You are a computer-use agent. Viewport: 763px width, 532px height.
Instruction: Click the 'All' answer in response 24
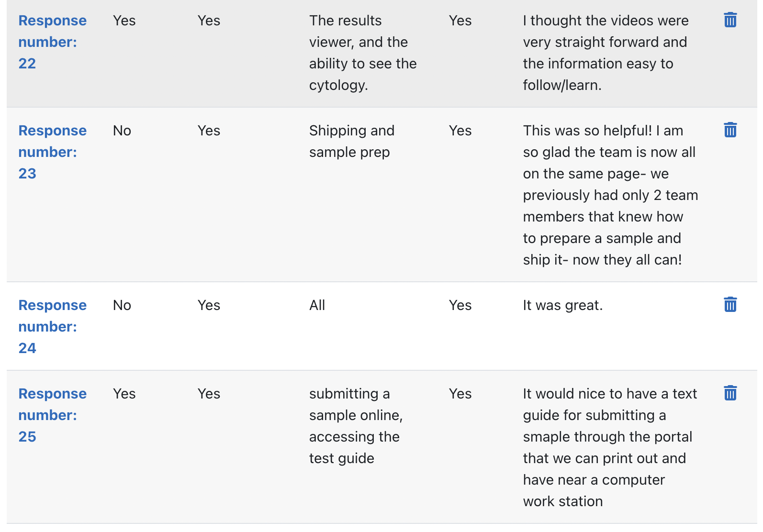coord(317,305)
